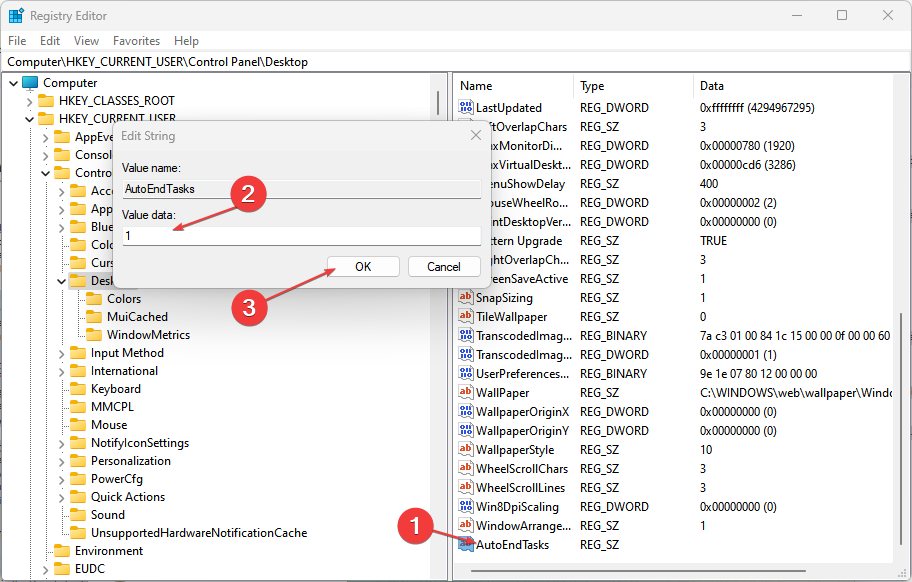Collapse the Computer root node

[x=13, y=83]
